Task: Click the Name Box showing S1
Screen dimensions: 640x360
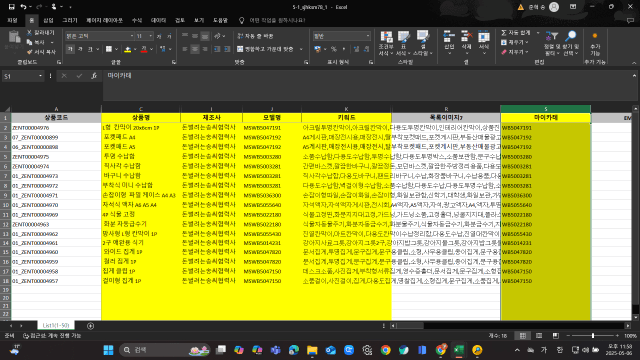Action: coord(22,76)
